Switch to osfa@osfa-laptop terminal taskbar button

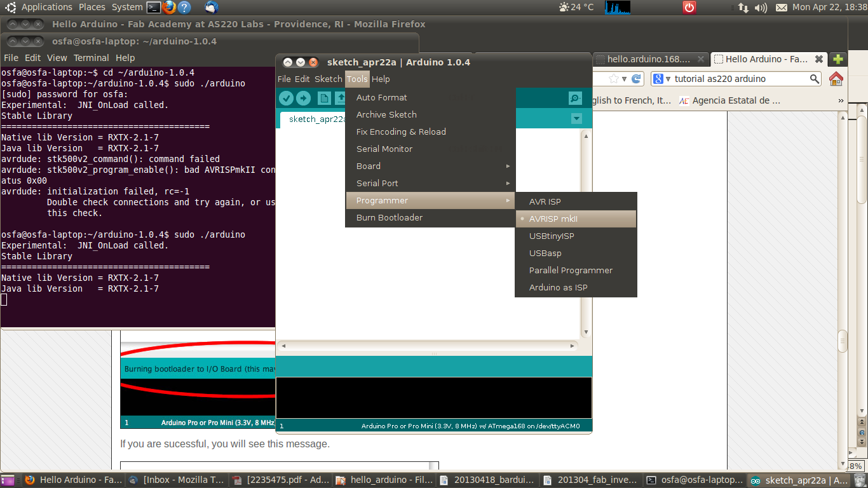tap(693, 480)
